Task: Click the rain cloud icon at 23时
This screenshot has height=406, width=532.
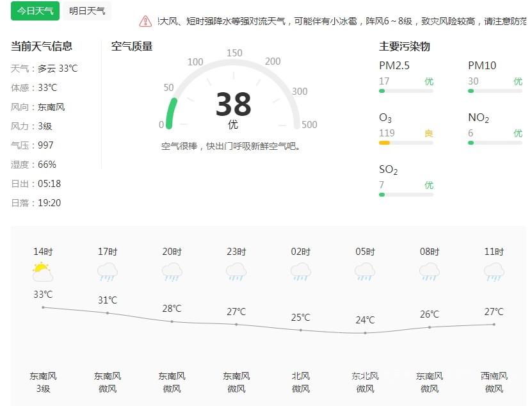Action: (236, 273)
